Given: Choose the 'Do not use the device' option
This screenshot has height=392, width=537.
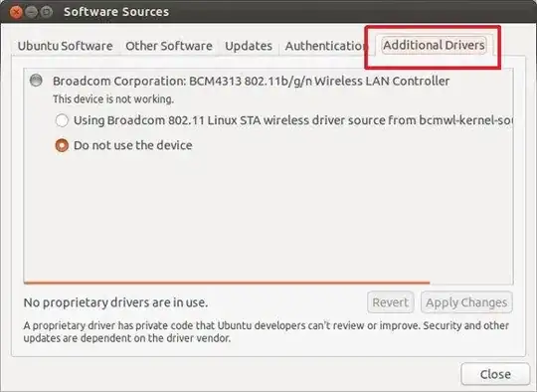Looking at the screenshot, I should pos(62,145).
